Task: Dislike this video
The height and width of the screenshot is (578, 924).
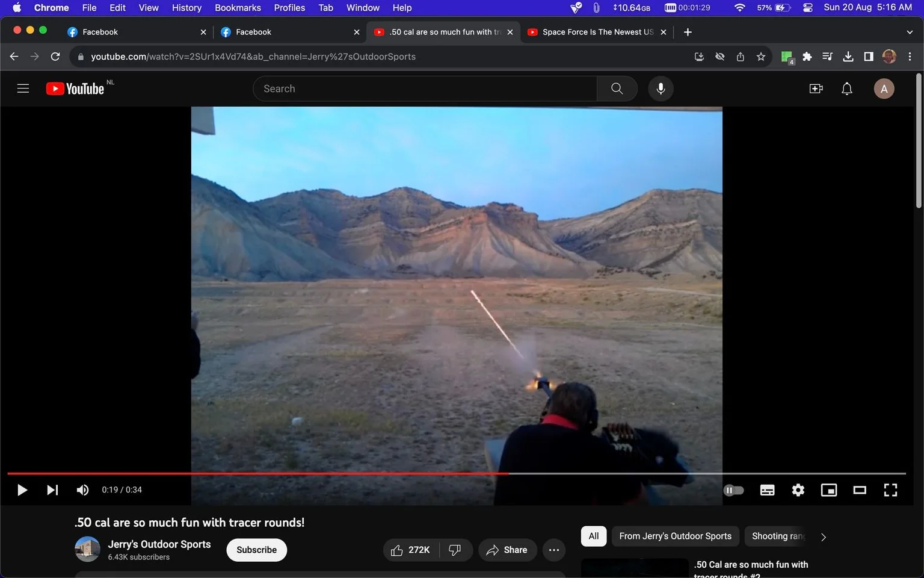Action: pyautogui.click(x=455, y=550)
